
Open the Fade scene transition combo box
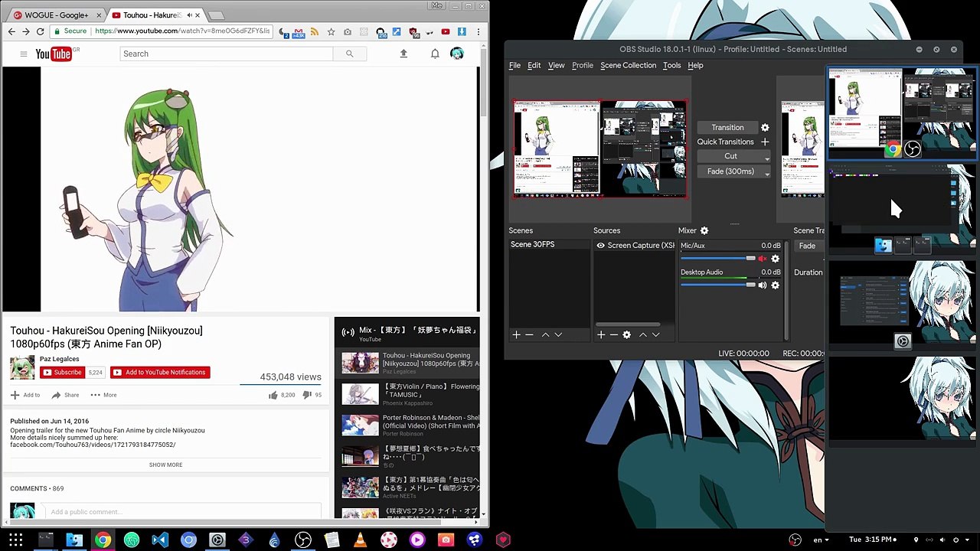click(x=809, y=246)
